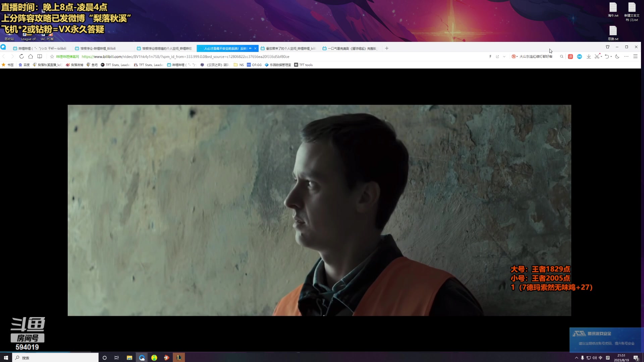Open the 新建文本文档 (3).txt desktop file
644x362 pixels.
[x=632, y=12]
